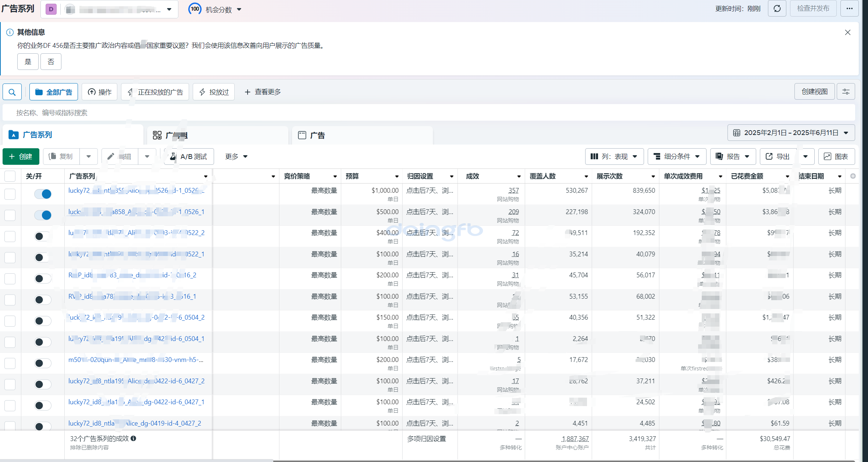The image size is (868, 462).
Task: Close the other information banner
Action: click(847, 32)
